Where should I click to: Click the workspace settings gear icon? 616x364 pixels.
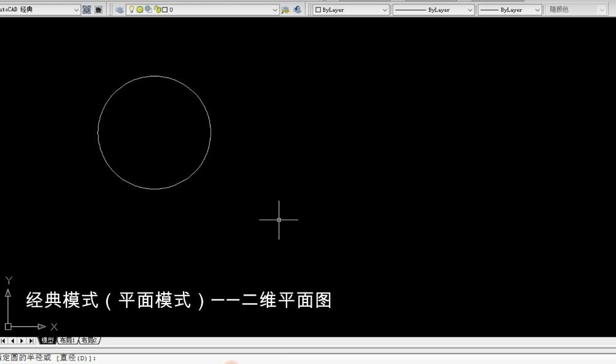point(87,9)
